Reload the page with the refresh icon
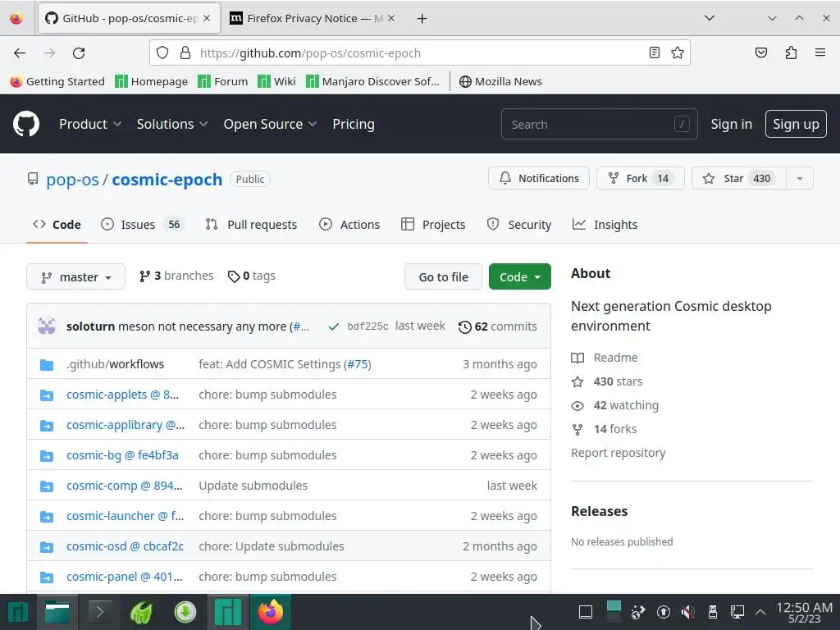The width and height of the screenshot is (840, 630). tap(79, 53)
